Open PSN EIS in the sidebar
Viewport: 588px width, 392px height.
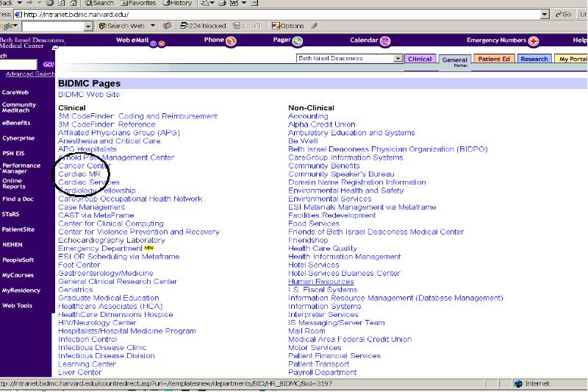[13, 153]
